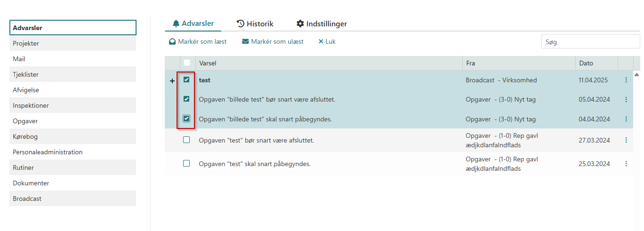Screen dimensions: 644x231
Task: Open three-dot menu for the 25.03.2024 alert
Action: (626, 164)
